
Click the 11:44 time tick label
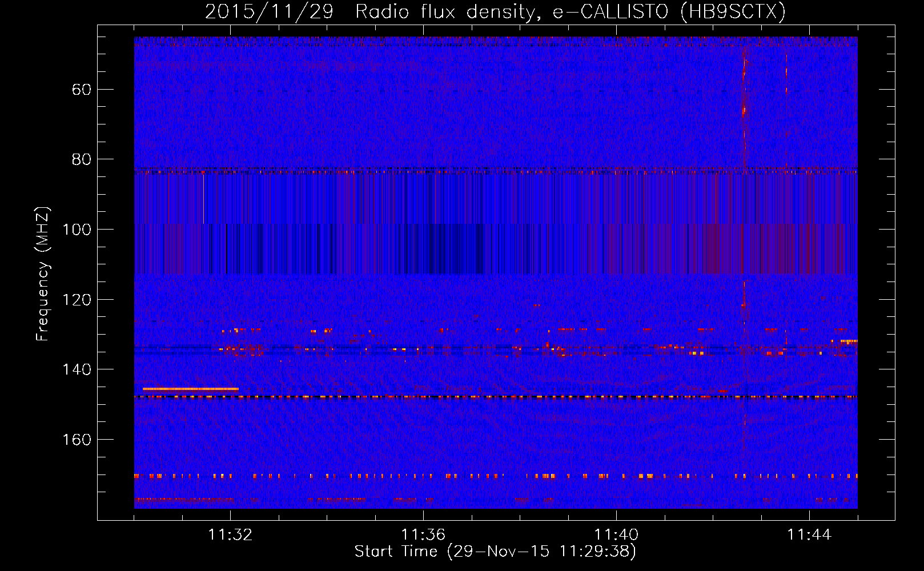809,535
